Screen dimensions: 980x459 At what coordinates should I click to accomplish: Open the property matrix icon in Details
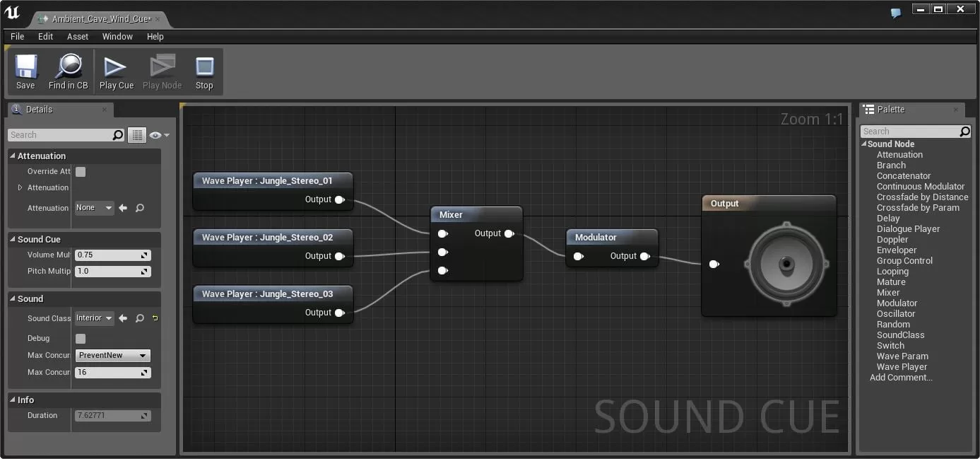pos(137,134)
